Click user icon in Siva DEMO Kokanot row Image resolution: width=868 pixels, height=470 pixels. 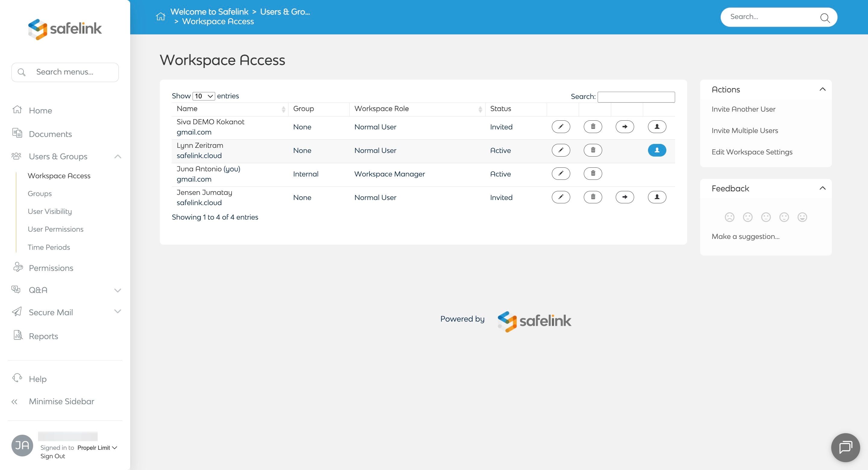657,127
